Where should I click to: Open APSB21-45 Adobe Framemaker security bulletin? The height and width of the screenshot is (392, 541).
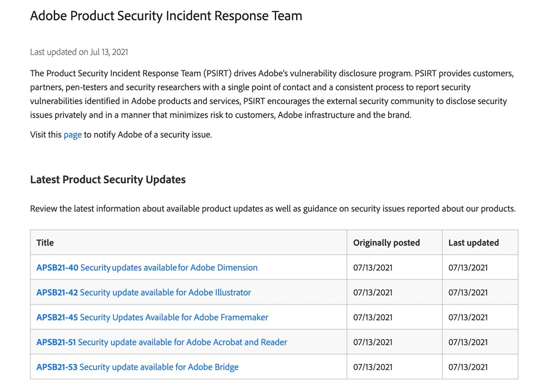coord(152,317)
